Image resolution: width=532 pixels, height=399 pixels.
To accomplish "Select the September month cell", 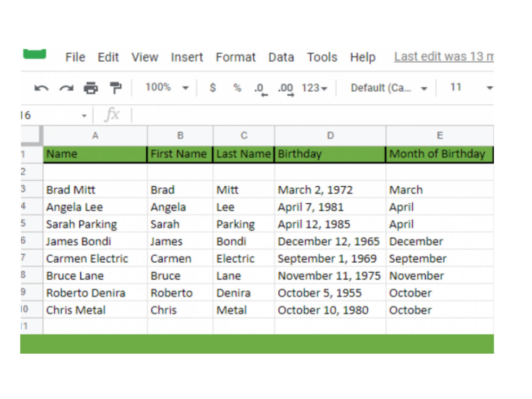I will (440, 259).
